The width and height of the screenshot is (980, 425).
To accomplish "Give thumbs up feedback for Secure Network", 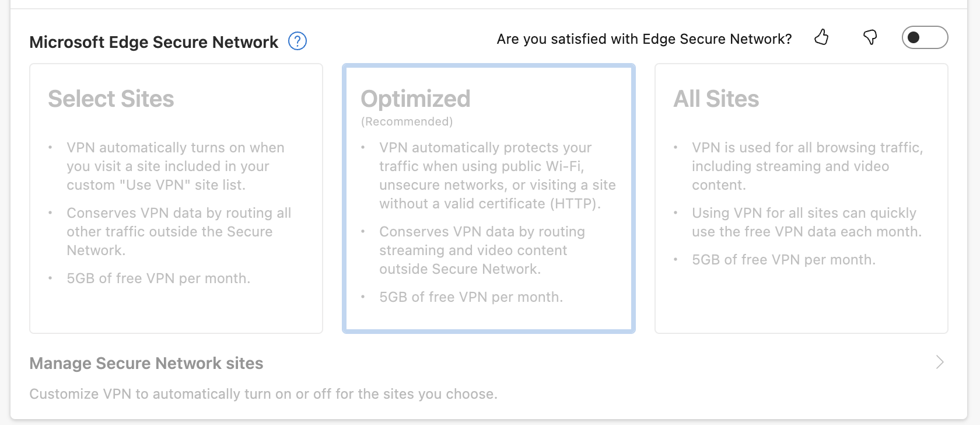I will point(821,38).
